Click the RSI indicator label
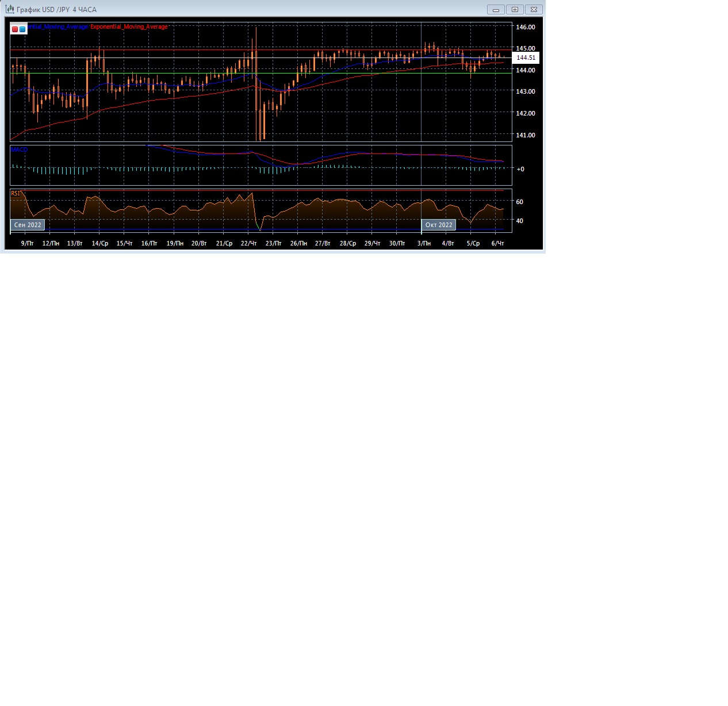 (x=16, y=194)
